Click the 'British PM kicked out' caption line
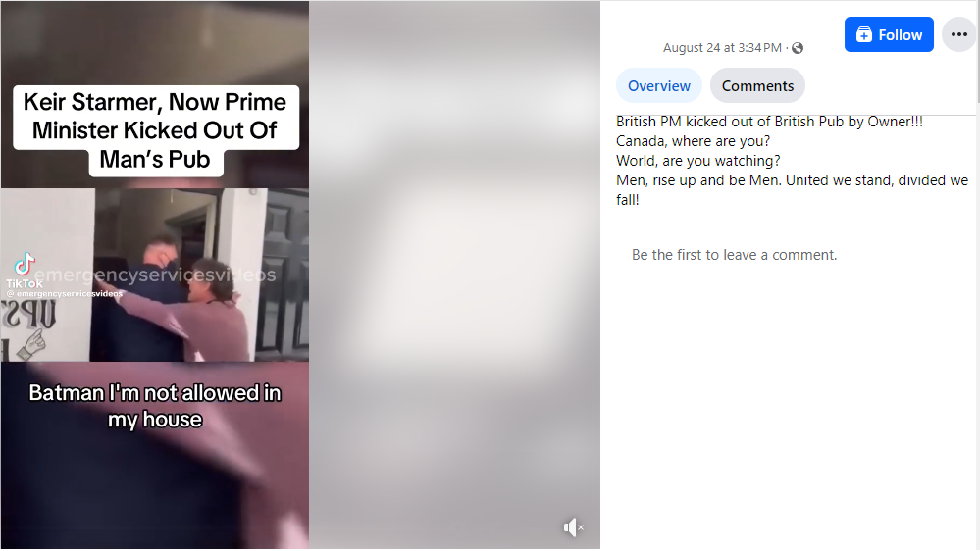This screenshot has height=551, width=980. [x=769, y=122]
